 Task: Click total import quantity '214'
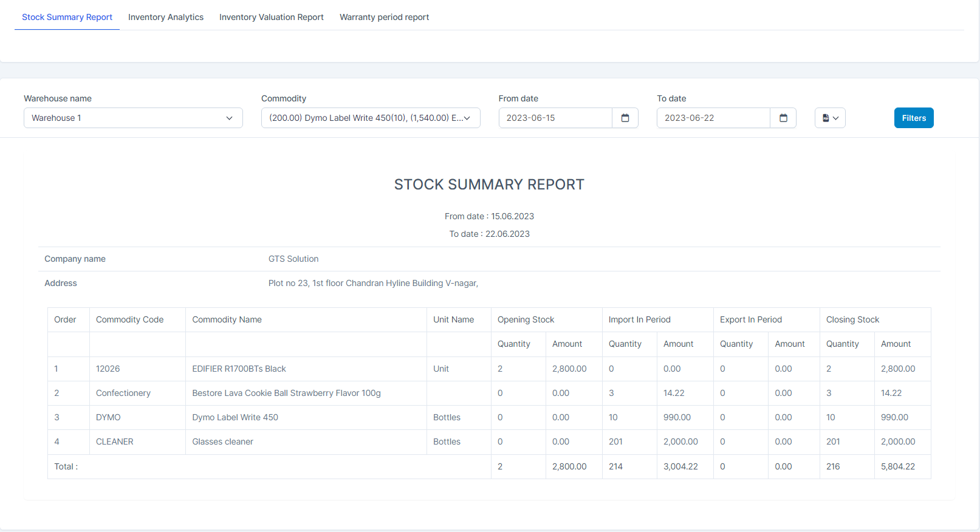615,466
